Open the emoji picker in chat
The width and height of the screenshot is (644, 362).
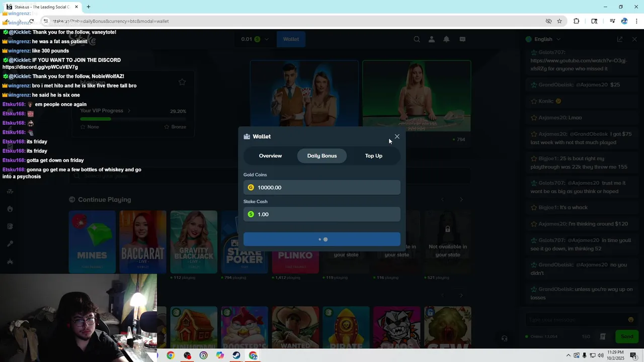click(631, 320)
